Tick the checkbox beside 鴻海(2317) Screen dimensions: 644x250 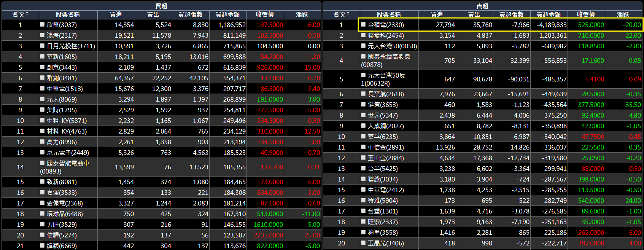tap(42, 35)
